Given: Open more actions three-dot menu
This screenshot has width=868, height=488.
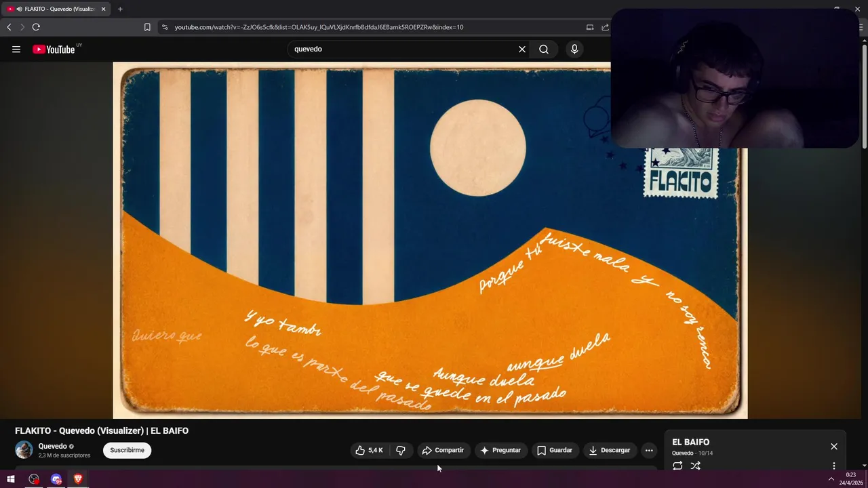Looking at the screenshot, I should [x=649, y=450].
